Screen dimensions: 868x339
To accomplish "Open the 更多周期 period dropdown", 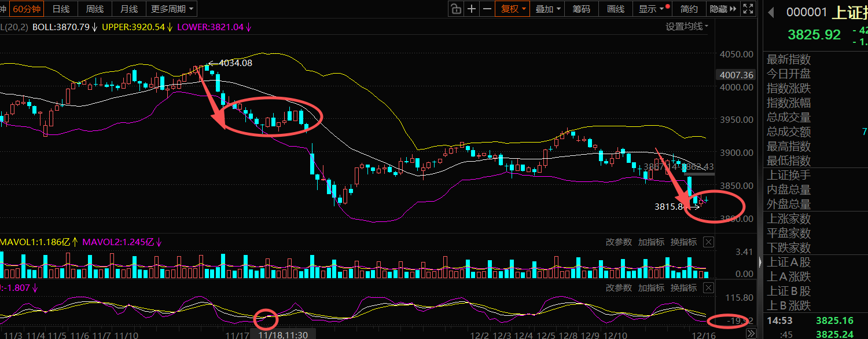I will (173, 9).
